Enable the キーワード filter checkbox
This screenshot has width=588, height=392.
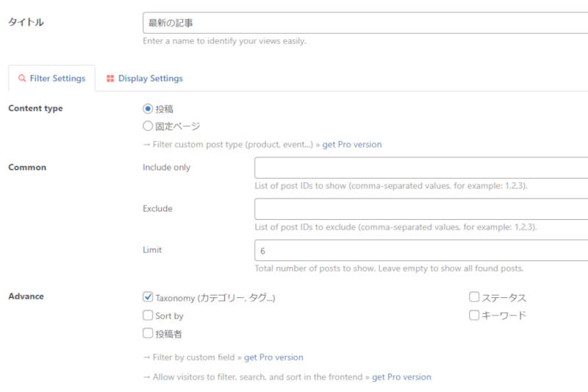coord(474,316)
